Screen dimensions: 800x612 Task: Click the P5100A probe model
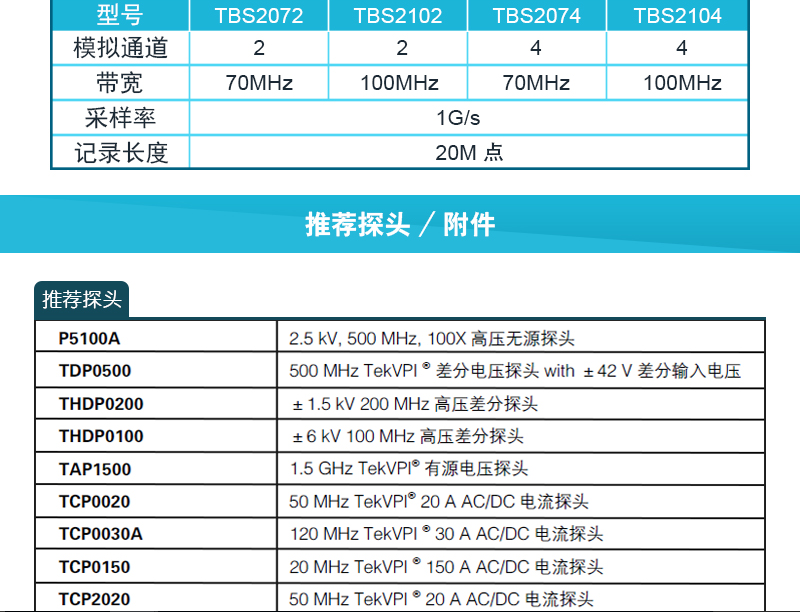89,338
